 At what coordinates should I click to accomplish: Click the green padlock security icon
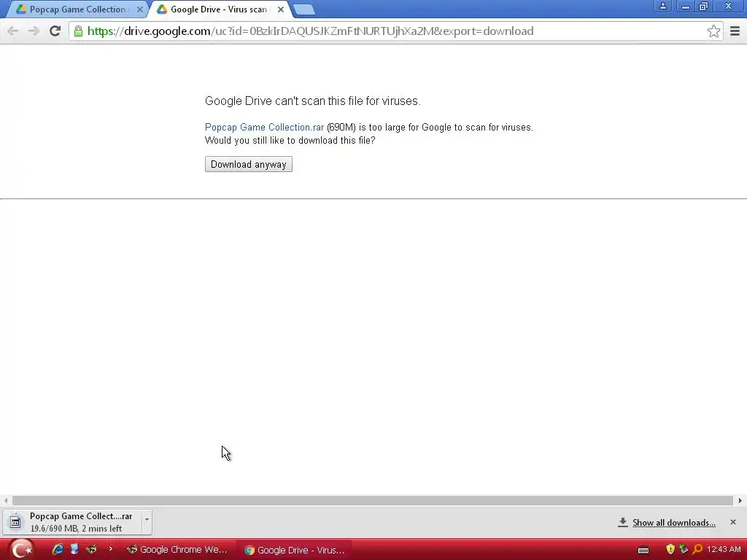[x=78, y=31]
